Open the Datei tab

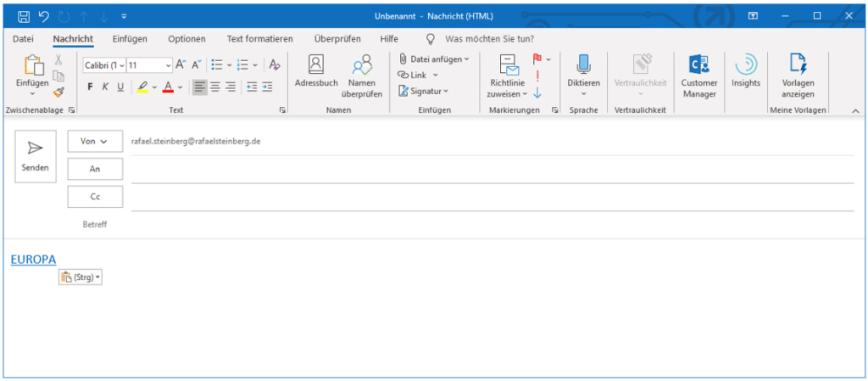[x=23, y=39]
